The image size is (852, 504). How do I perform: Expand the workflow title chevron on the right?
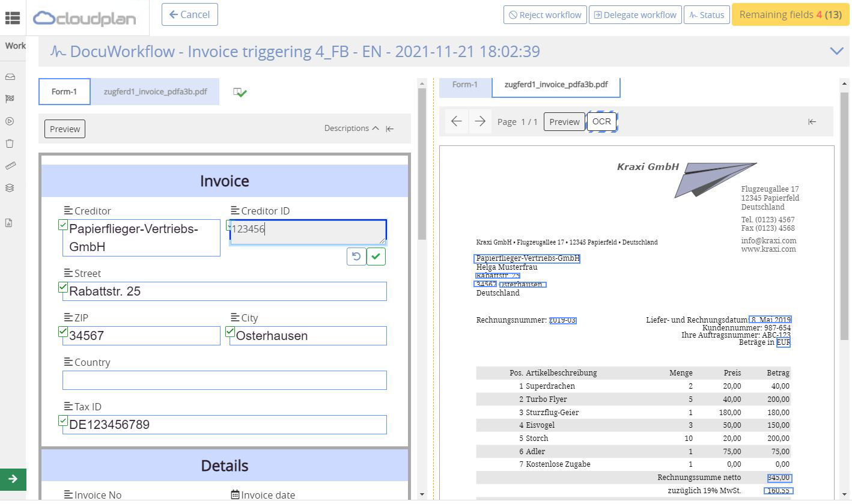pos(836,52)
